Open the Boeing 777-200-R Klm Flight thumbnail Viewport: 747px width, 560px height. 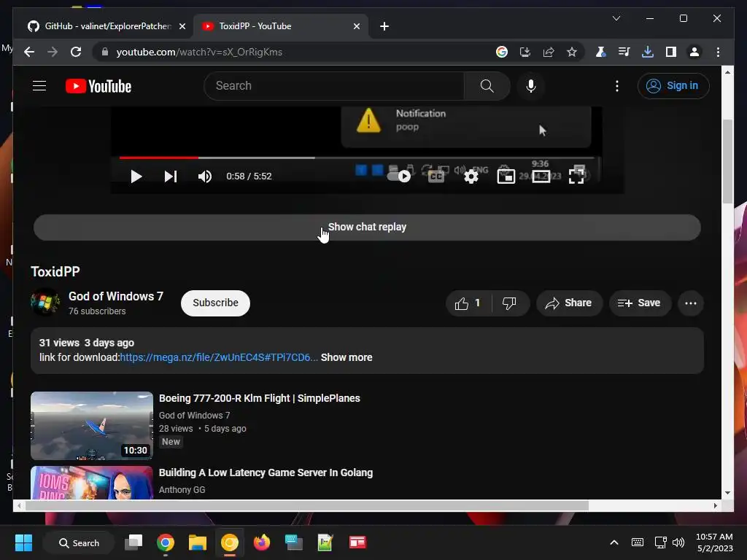pos(92,426)
